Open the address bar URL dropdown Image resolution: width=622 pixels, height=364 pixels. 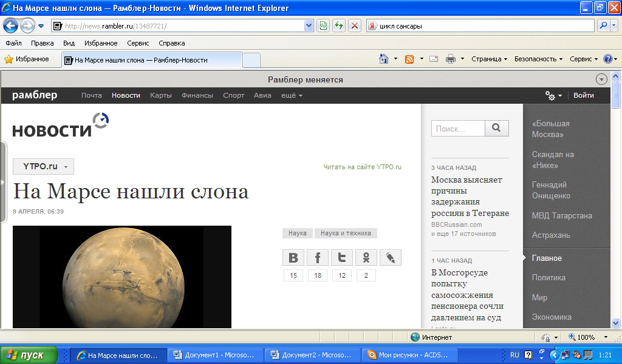pos(309,25)
